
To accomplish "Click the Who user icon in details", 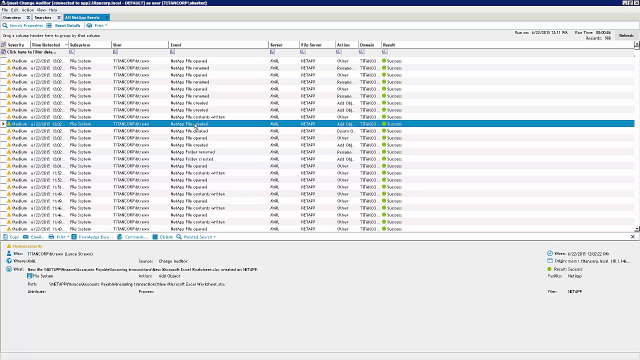I will 9,254.
